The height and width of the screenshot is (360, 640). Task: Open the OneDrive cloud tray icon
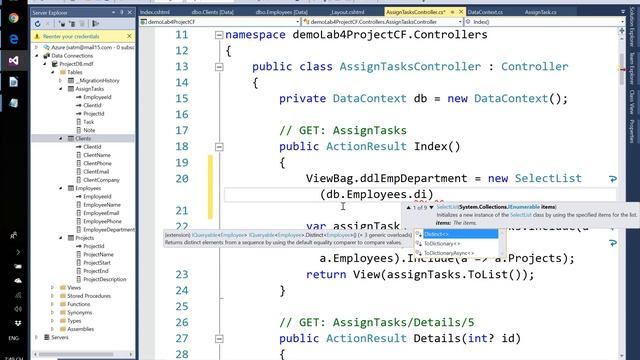click(18, 280)
